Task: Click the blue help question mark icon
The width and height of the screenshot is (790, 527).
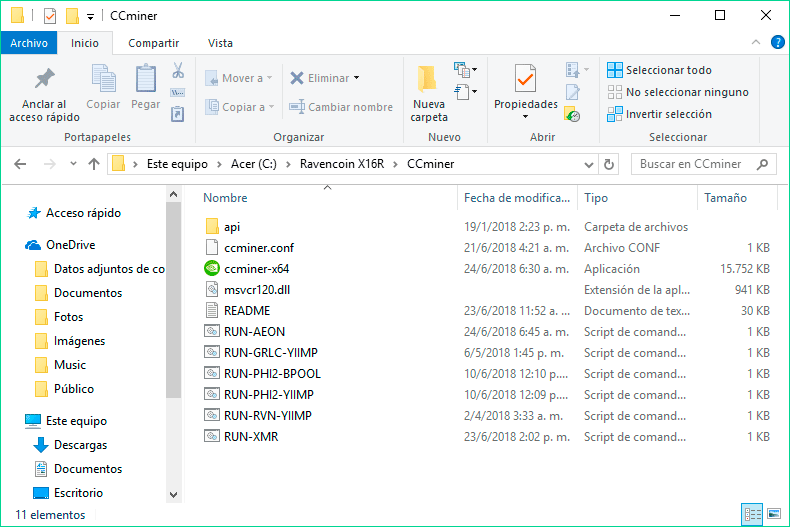Action: pos(778,42)
